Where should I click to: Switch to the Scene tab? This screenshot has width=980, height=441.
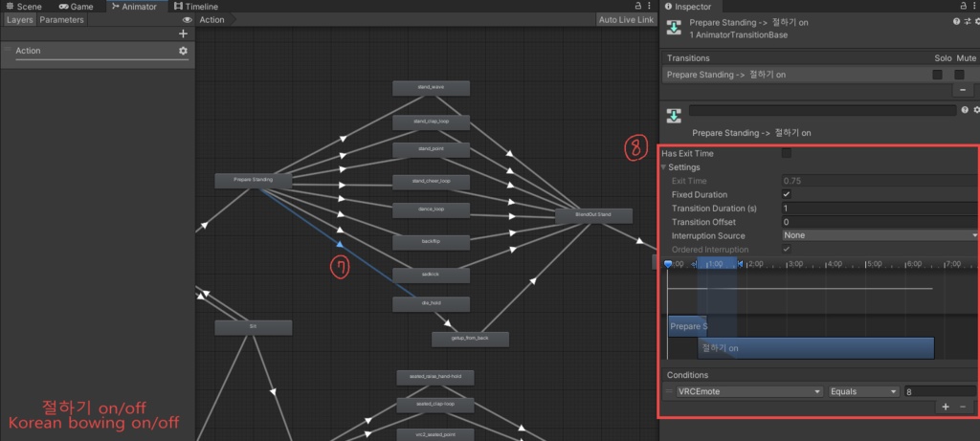tap(24, 7)
